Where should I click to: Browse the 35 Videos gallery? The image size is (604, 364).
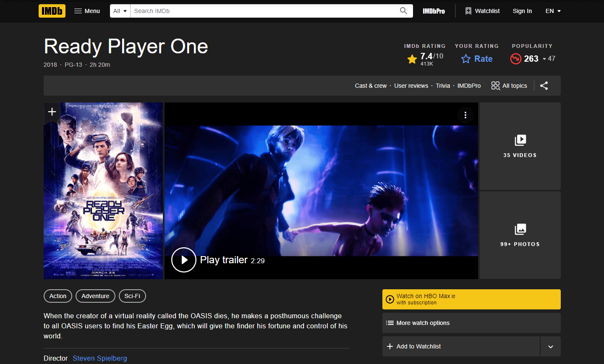click(520, 146)
